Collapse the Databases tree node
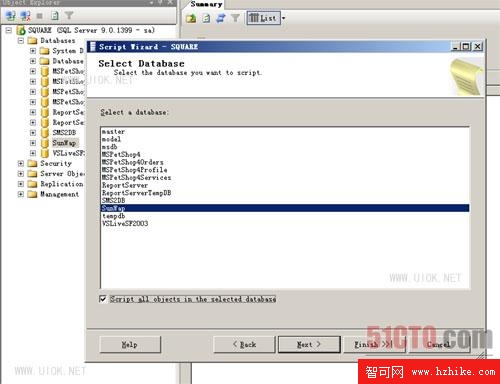500x384 pixels. [21, 41]
